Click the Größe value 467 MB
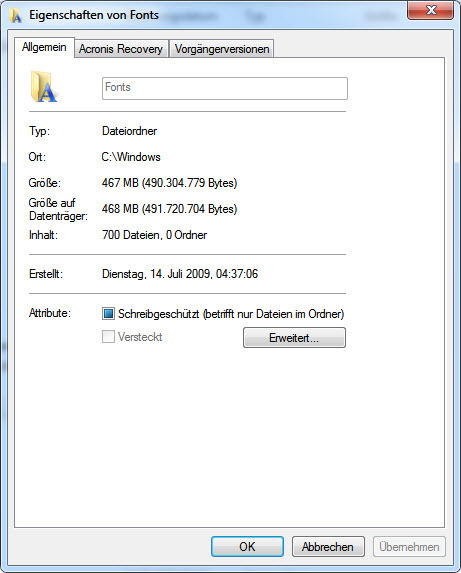The width and height of the screenshot is (461, 573). pyautogui.click(x=169, y=182)
